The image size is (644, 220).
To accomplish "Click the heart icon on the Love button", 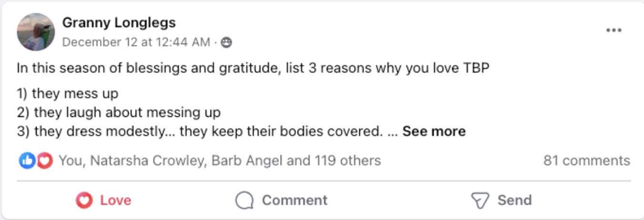I will point(84,200).
